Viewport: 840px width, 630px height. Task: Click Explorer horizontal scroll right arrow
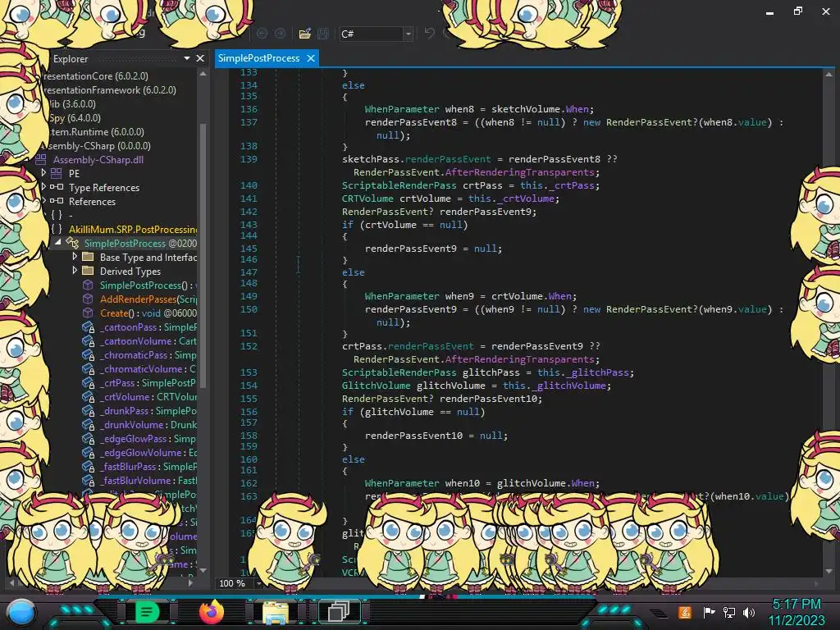[x=190, y=582]
